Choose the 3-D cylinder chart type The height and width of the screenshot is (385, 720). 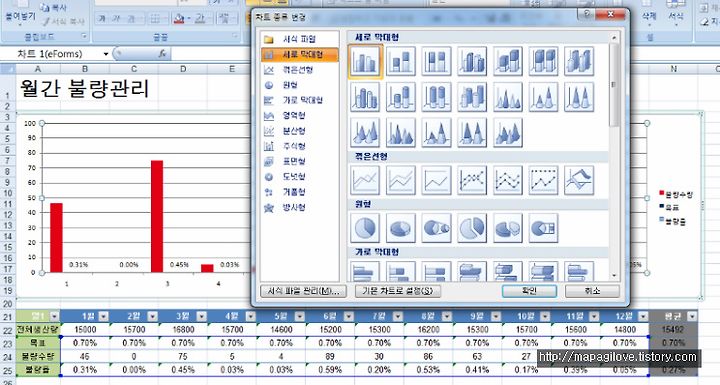click(x=472, y=97)
